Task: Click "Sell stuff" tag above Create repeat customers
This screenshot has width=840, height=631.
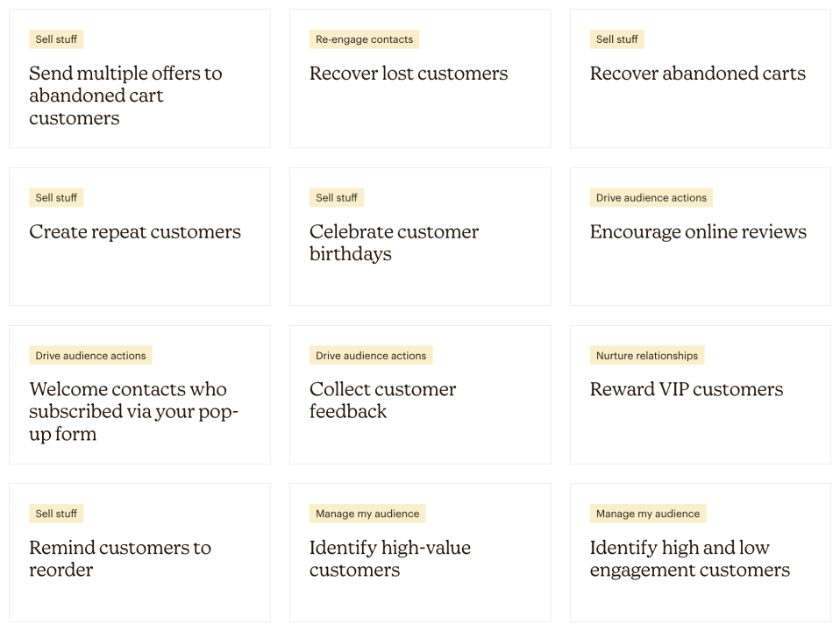Action: [x=56, y=198]
